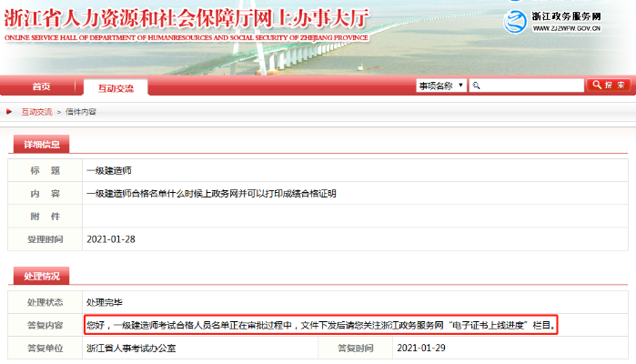Viewport: 636px width, 364px height.
Task: Open the 互动交流 breadcrumb link
Action: pyautogui.click(x=37, y=112)
